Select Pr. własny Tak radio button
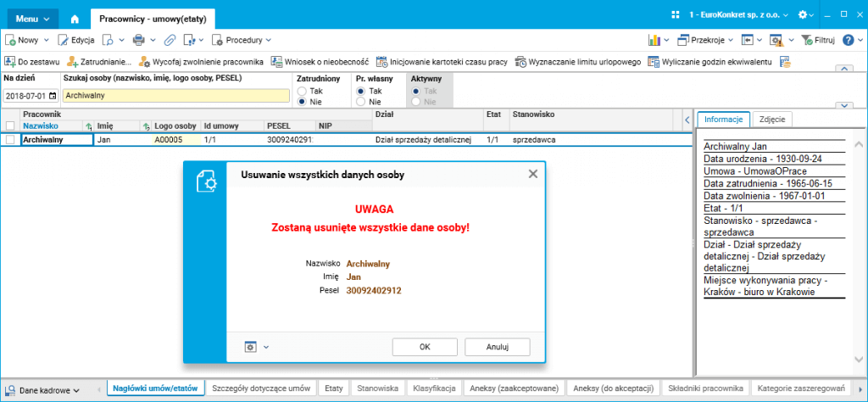 click(x=360, y=91)
